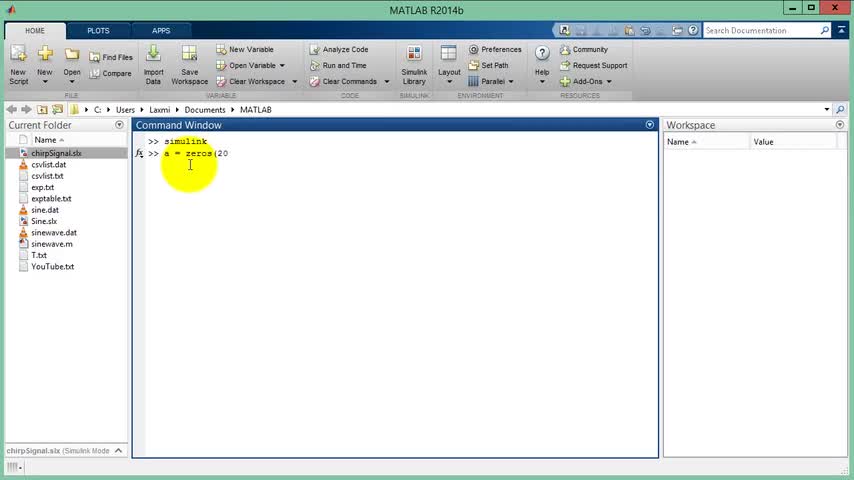Minimize the toolstrip ribbon

coord(841,31)
